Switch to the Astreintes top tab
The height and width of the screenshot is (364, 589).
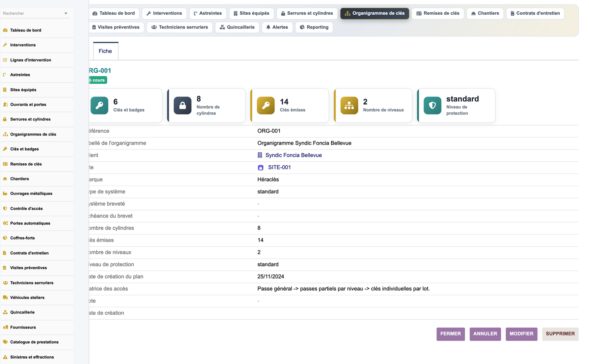(x=208, y=13)
